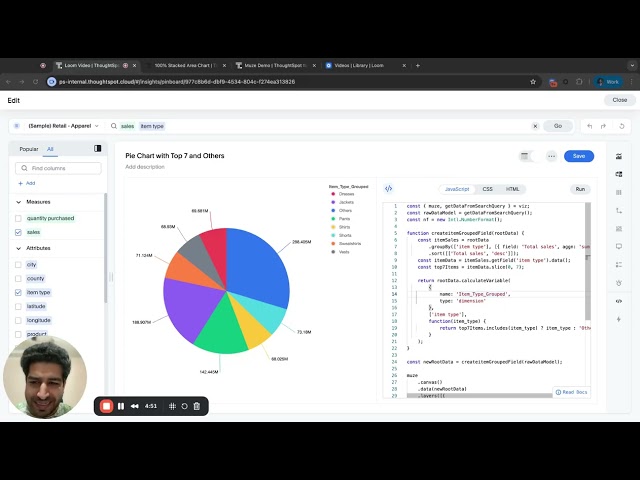The width and height of the screenshot is (640, 480).
Task: Delete the recording using trash icon
Action: coord(197,406)
